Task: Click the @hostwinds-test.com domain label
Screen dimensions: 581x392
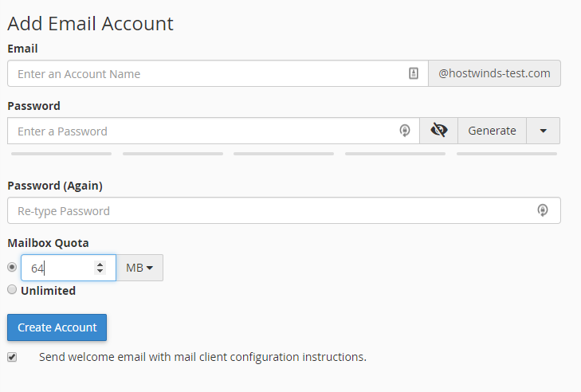Action: pos(494,73)
